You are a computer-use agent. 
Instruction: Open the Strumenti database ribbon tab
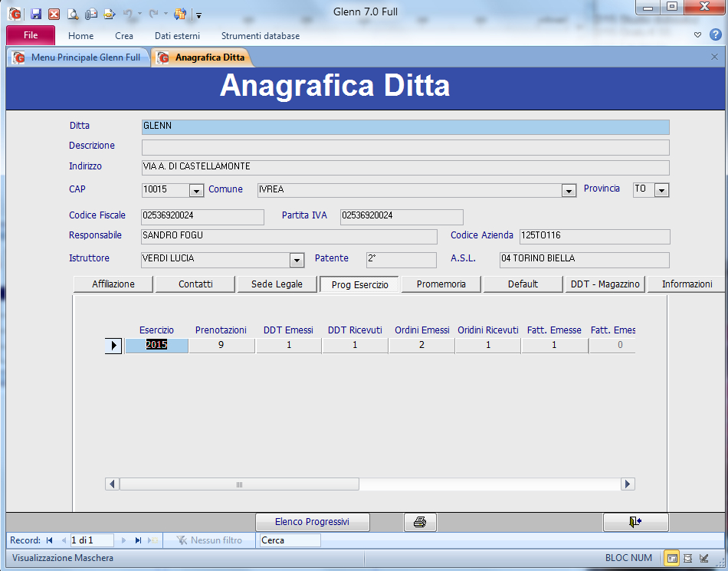[261, 36]
